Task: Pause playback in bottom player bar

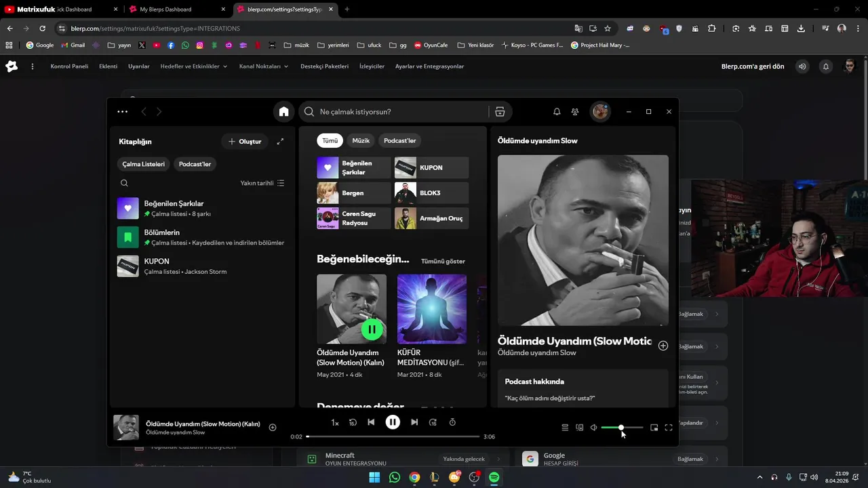Action: pos(393,422)
